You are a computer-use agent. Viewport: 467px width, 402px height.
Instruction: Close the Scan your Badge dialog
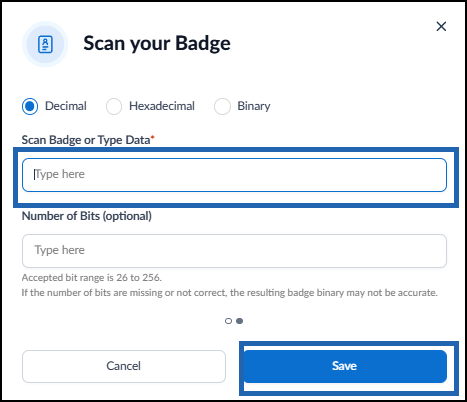pyautogui.click(x=441, y=26)
